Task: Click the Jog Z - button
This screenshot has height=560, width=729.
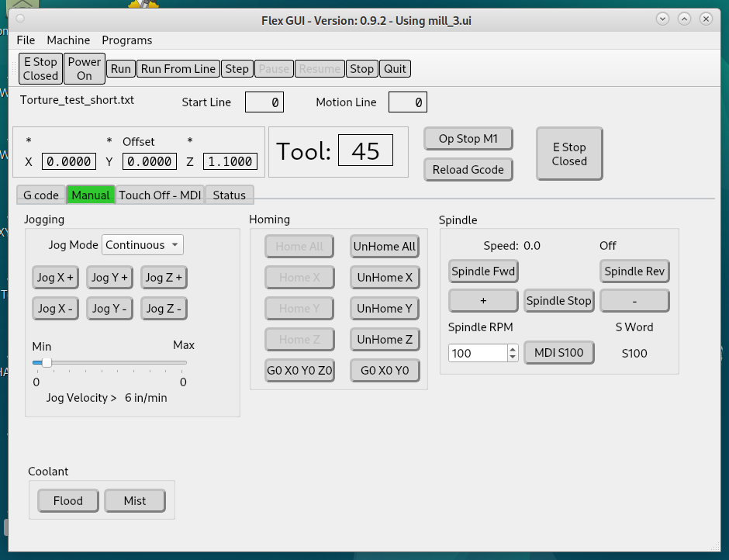Action: pyautogui.click(x=164, y=309)
